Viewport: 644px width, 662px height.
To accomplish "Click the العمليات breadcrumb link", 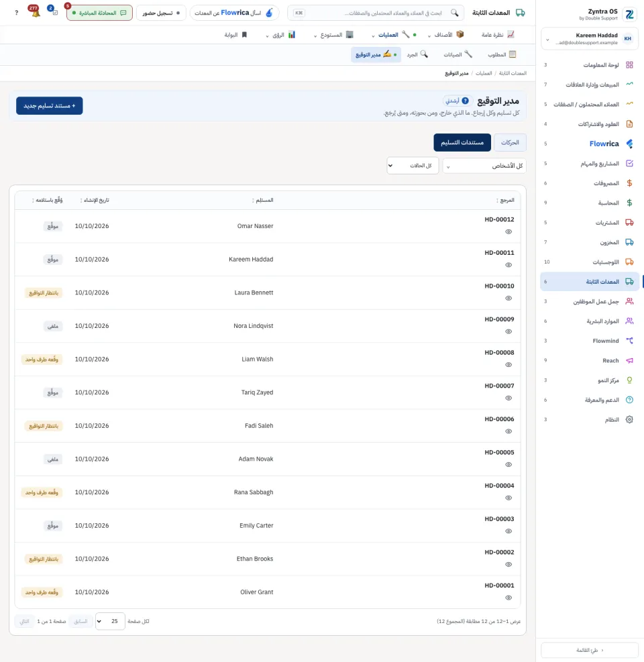I will tap(484, 74).
